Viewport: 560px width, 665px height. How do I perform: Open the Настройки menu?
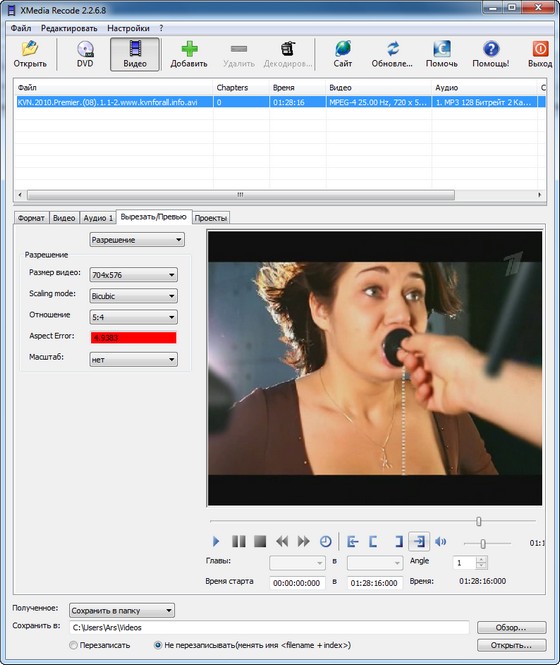(128, 28)
